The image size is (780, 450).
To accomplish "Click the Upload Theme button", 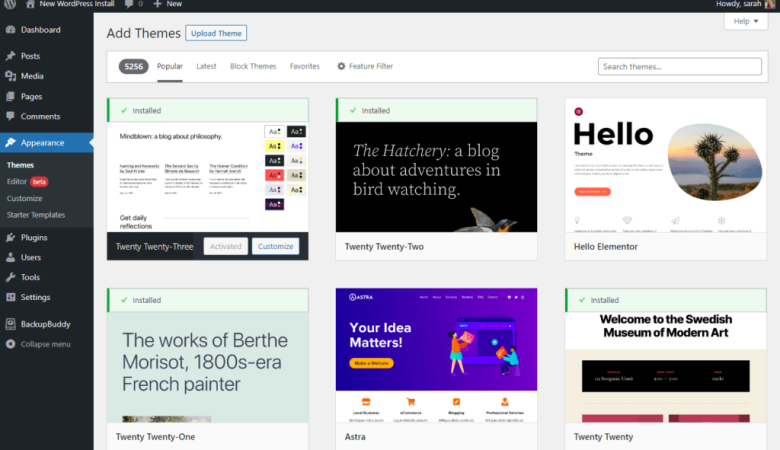I will pos(216,33).
